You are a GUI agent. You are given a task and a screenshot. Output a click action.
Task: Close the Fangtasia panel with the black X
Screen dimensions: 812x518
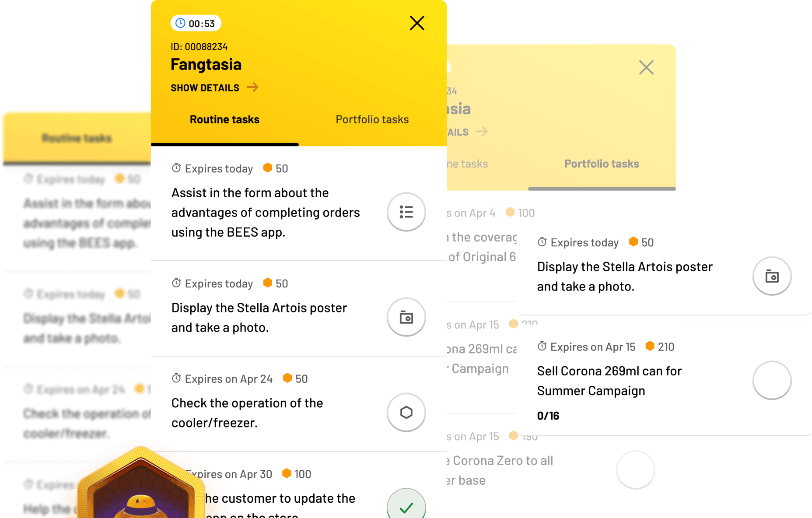pos(417,23)
